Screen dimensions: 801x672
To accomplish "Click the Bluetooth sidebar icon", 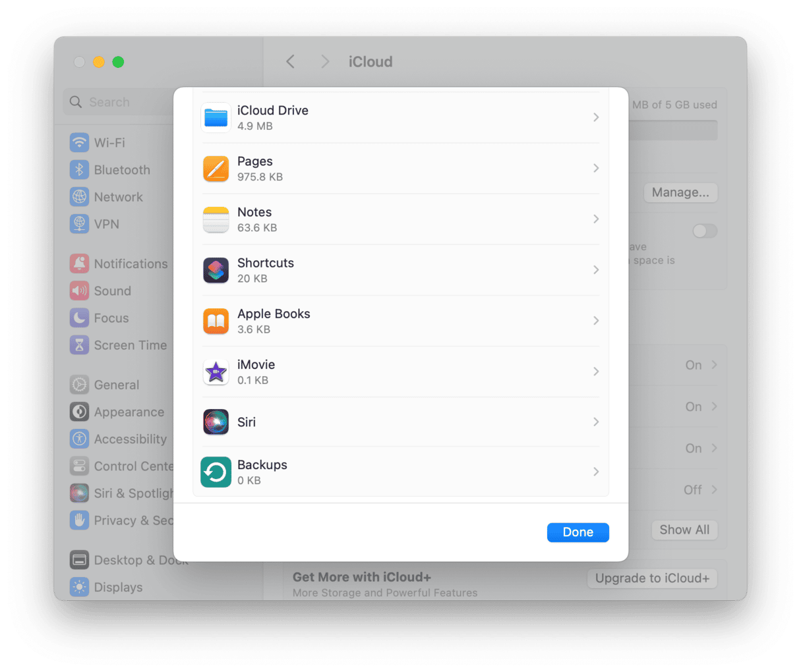I will tap(79, 169).
